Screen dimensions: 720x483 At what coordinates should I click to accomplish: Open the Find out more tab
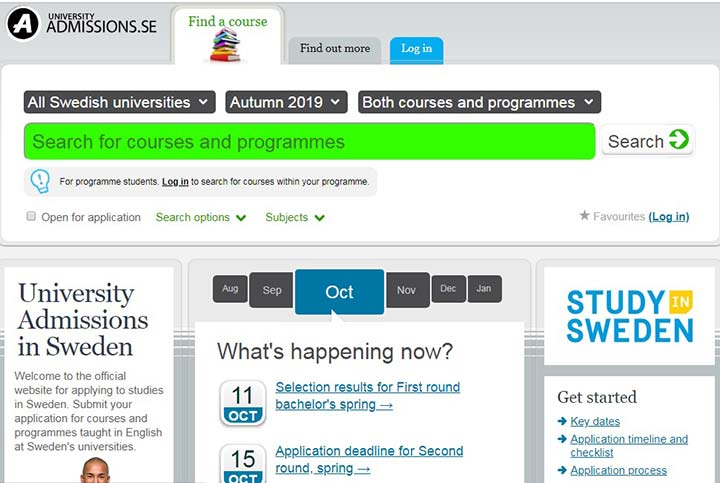pyautogui.click(x=335, y=50)
